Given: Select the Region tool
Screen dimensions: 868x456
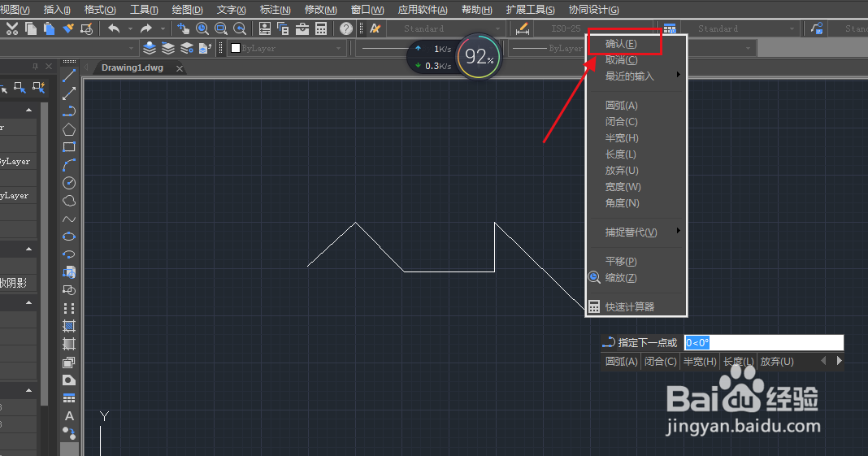Looking at the screenshot, I should [69, 363].
